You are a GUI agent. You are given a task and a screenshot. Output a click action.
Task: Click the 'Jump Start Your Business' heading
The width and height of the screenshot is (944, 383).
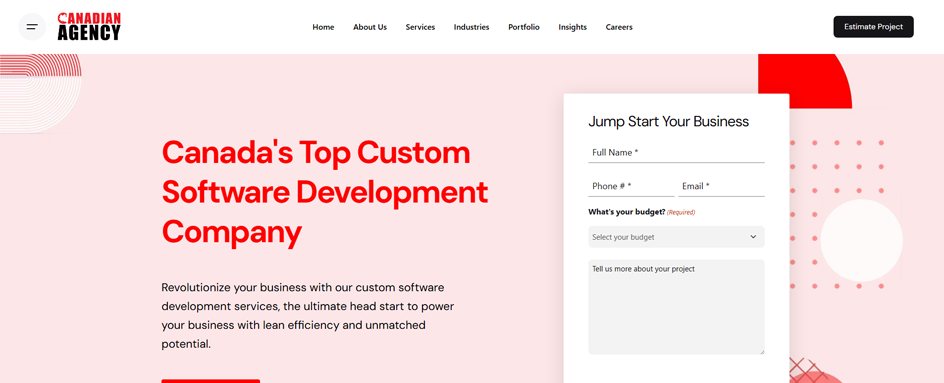click(668, 122)
